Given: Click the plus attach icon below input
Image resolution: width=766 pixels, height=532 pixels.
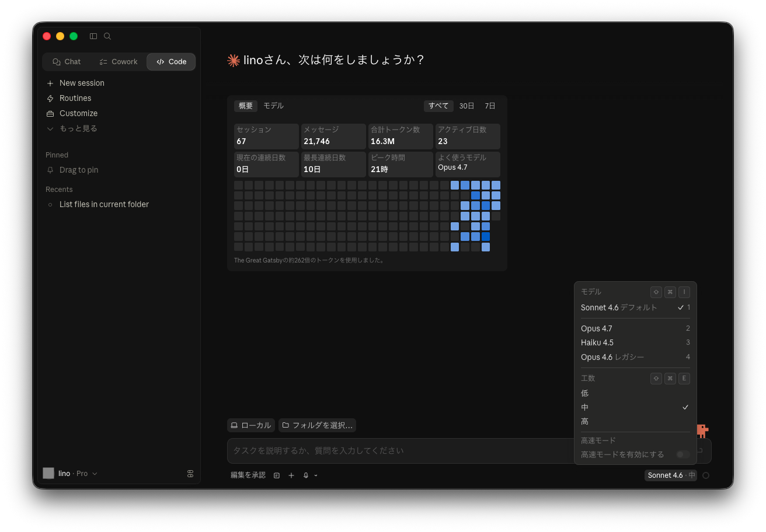Looking at the screenshot, I should pos(291,475).
